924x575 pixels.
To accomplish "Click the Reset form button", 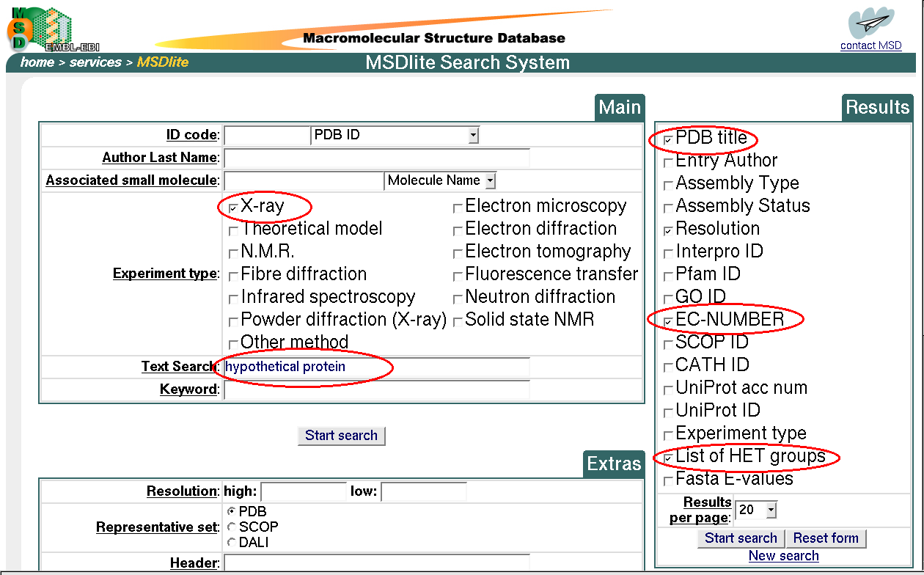I will (x=826, y=538).
